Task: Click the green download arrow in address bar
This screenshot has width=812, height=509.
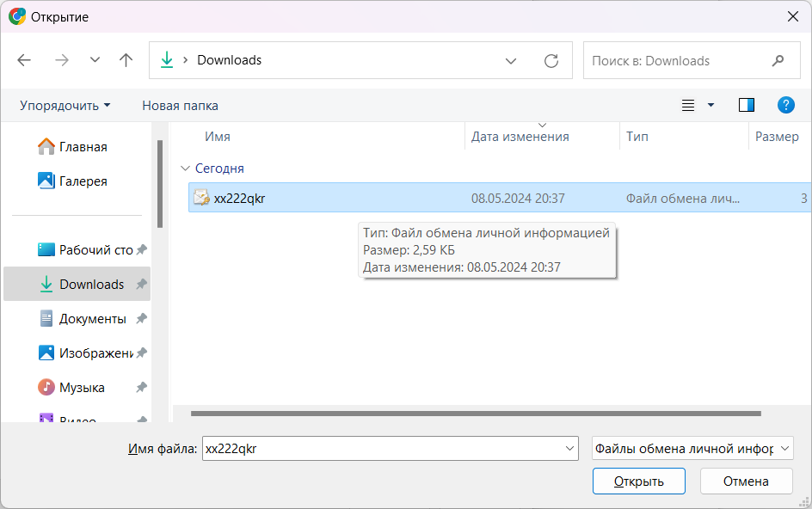Action: click(167, 60)
